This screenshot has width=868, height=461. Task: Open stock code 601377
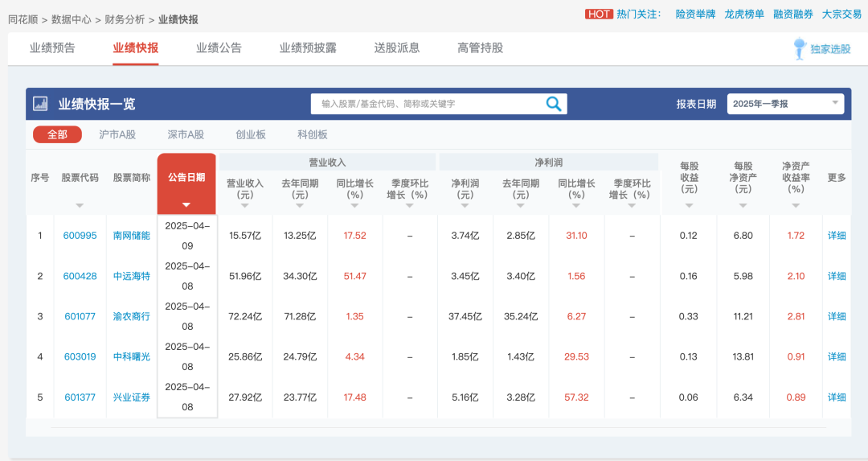(80, 397)
